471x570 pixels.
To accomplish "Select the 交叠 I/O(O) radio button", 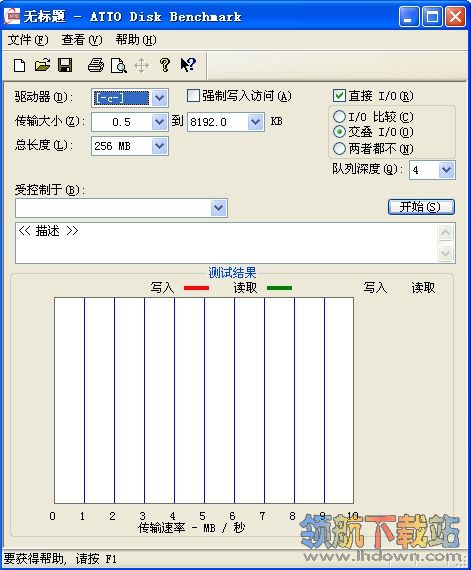I will 339,132.
